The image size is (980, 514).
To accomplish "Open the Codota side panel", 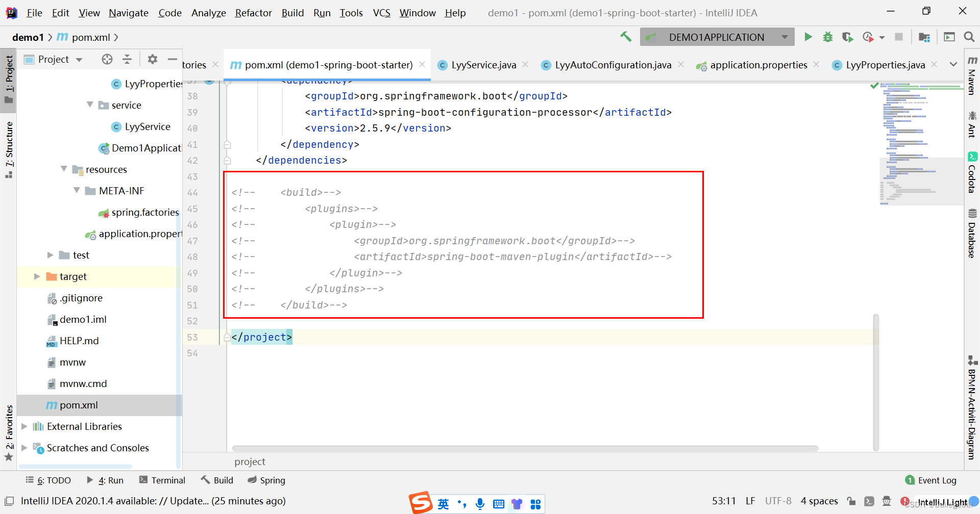I will (x=972, y=172).
